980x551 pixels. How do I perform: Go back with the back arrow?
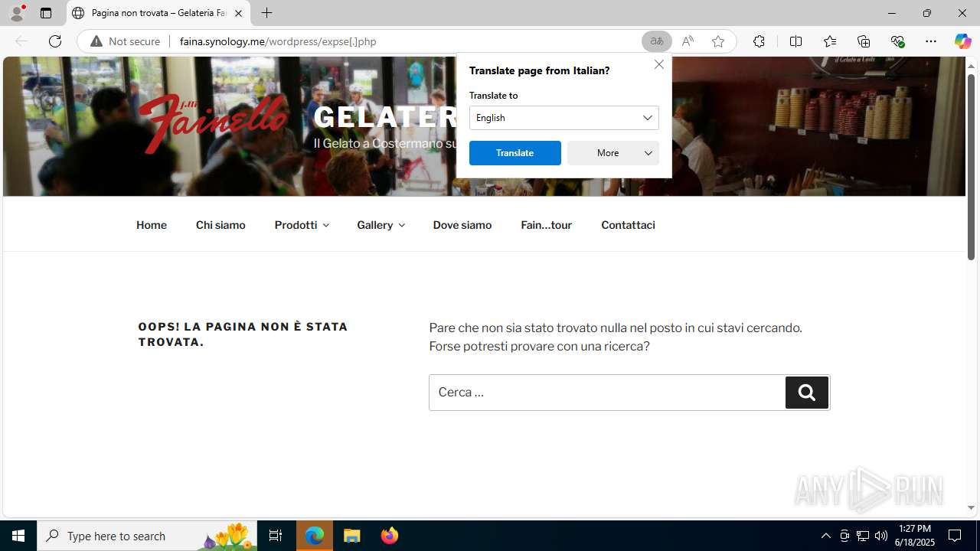click(21, 41)
